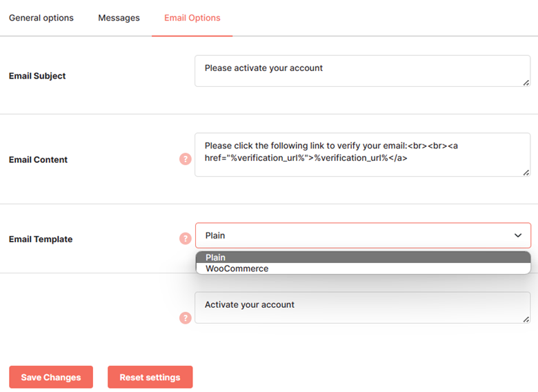Click the Reset settings button

150,377
